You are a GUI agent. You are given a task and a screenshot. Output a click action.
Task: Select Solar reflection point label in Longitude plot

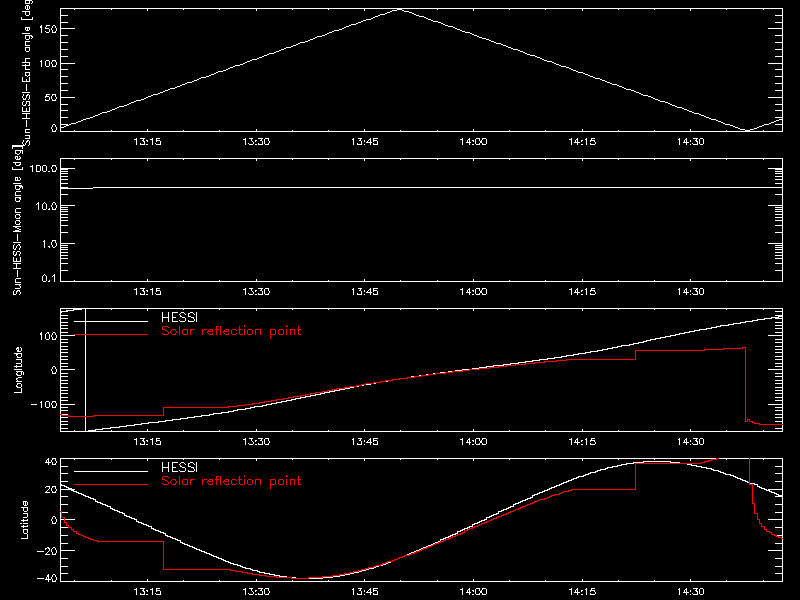(231, 331)
